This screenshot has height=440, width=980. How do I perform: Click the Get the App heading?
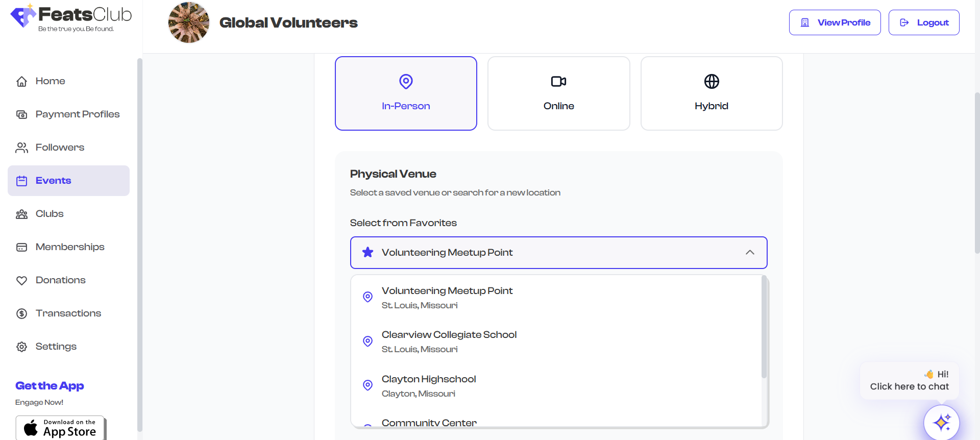point(50,386)
